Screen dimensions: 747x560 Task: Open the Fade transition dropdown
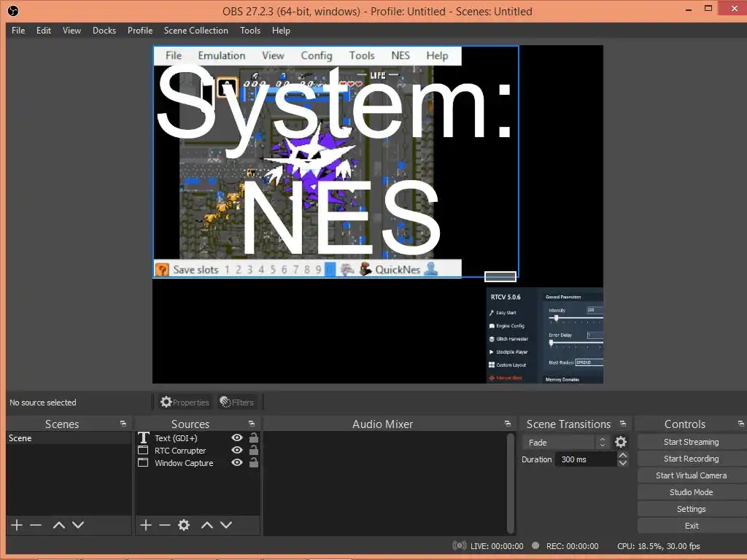(x=566, y=443)
